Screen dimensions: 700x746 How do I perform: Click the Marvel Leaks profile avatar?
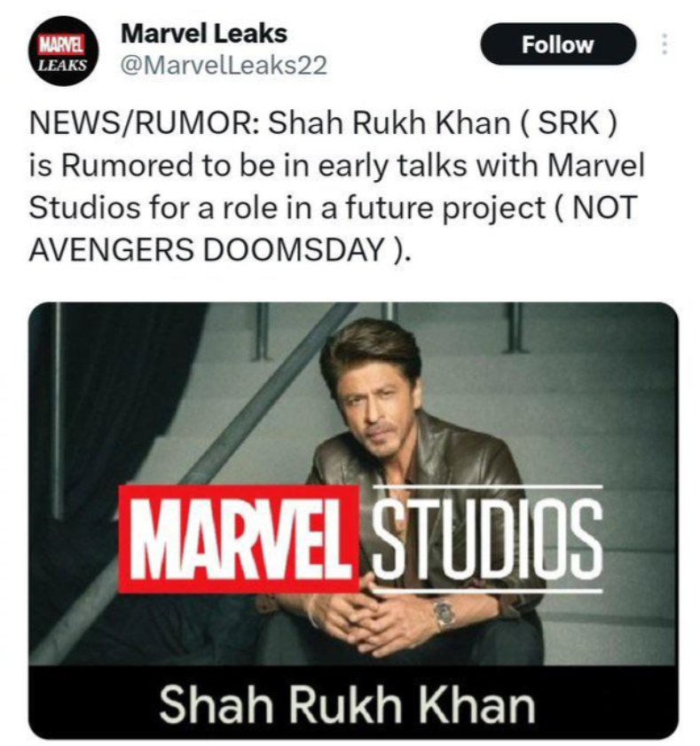tap(64, 51)
